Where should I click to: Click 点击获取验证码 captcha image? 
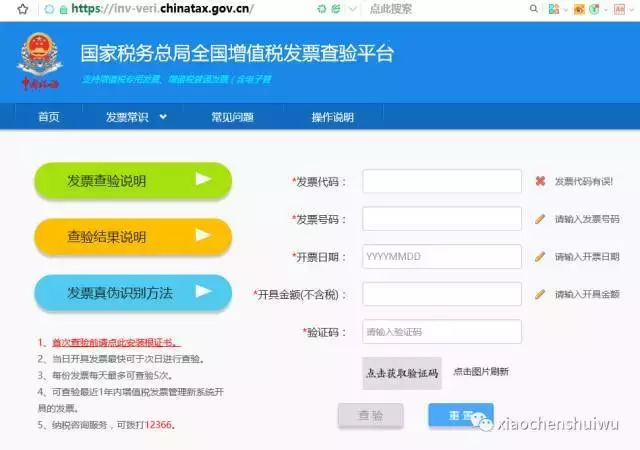point(402,373)
